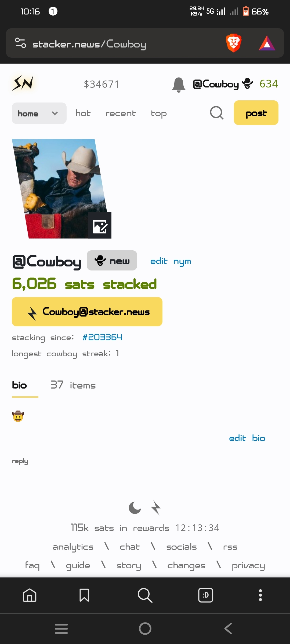Open the @Cowboy account menu in the header
Image resolution: width=290 pixels, height=644 pixels.
[x=223, y=84]
